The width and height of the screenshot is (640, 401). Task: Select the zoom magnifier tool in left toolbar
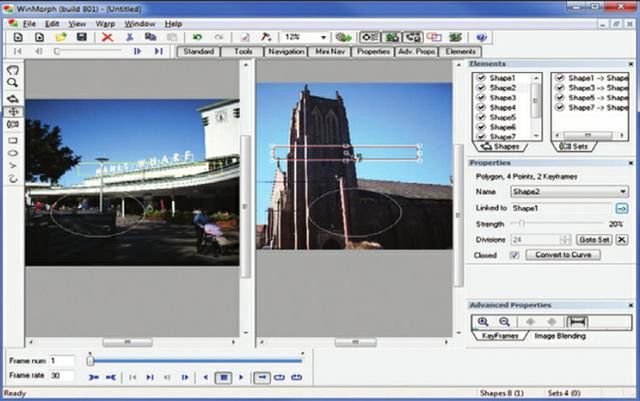tap(13, 85)
